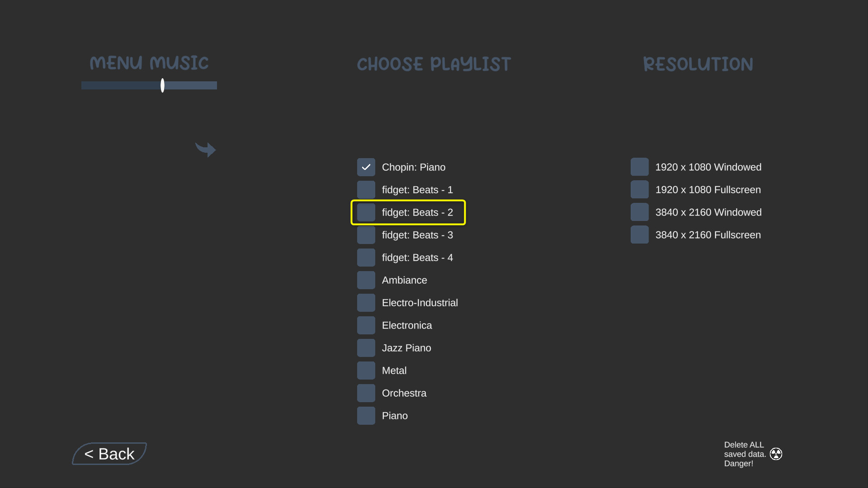
Task: Enable the Electronica playlist
Action: pos(366,325)
